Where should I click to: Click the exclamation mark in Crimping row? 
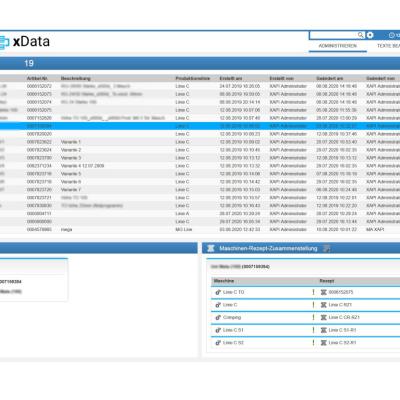pyautogui.click(x=313, y=318)
